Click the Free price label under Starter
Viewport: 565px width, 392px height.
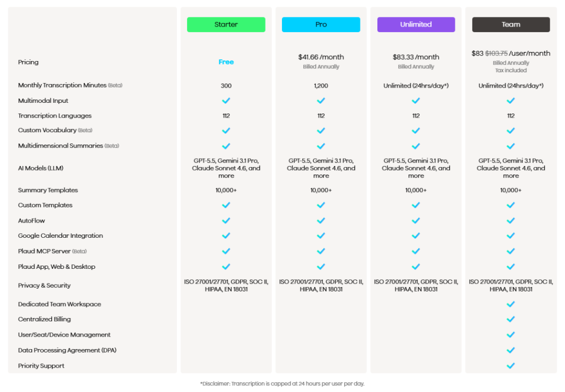pyautogui.click(x=226, y=62)
